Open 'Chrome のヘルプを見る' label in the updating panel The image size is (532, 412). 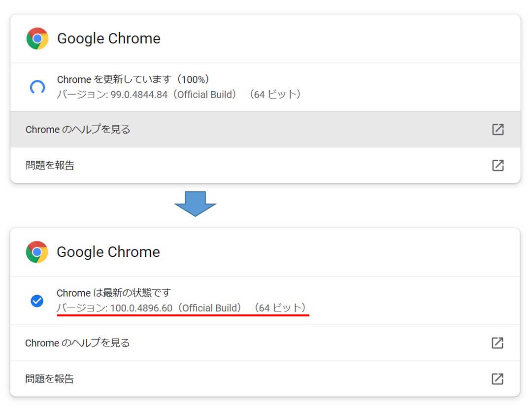tap(78, 129)
